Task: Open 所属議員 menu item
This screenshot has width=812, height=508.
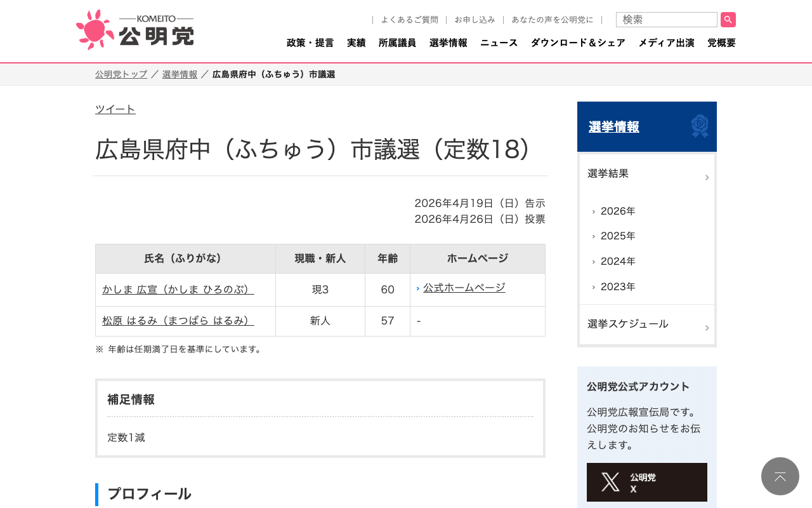Action: click(398, 43)
